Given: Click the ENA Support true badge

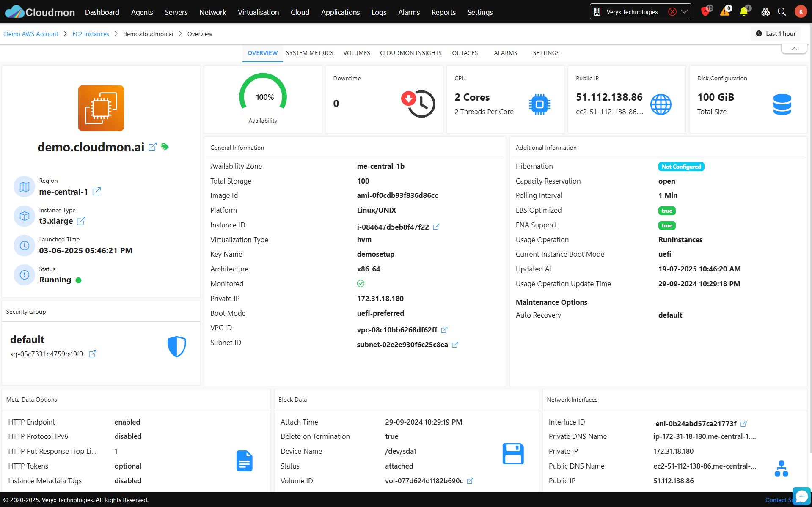Looking at the screenshot, I should coord(667,225).
